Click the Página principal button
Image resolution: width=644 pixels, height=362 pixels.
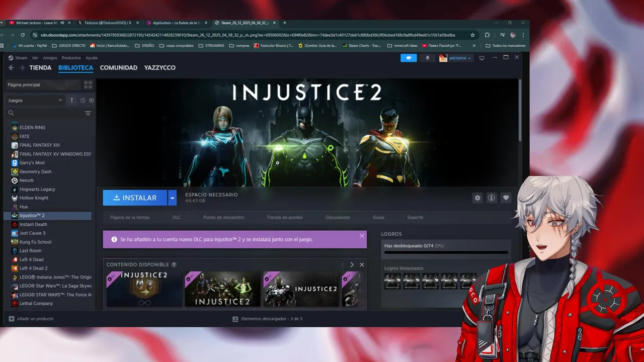point(43,84)
